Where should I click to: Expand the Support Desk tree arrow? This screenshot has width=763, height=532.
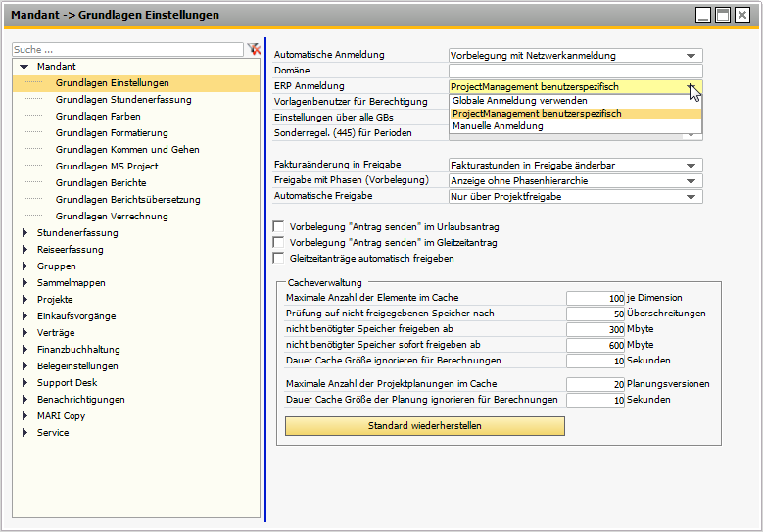point(25,383)
